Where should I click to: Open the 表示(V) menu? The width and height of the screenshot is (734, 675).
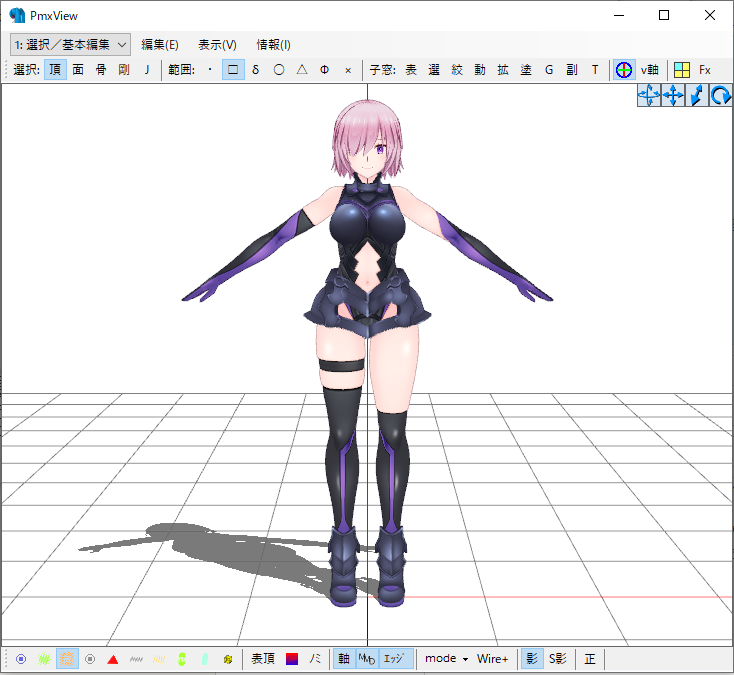[217, 44]
